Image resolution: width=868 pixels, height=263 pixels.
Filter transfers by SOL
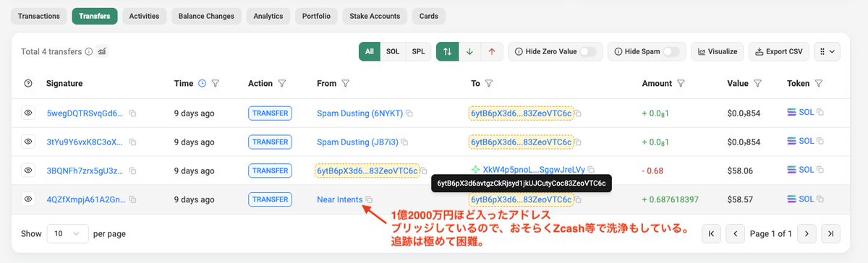(x=393, y=51)
